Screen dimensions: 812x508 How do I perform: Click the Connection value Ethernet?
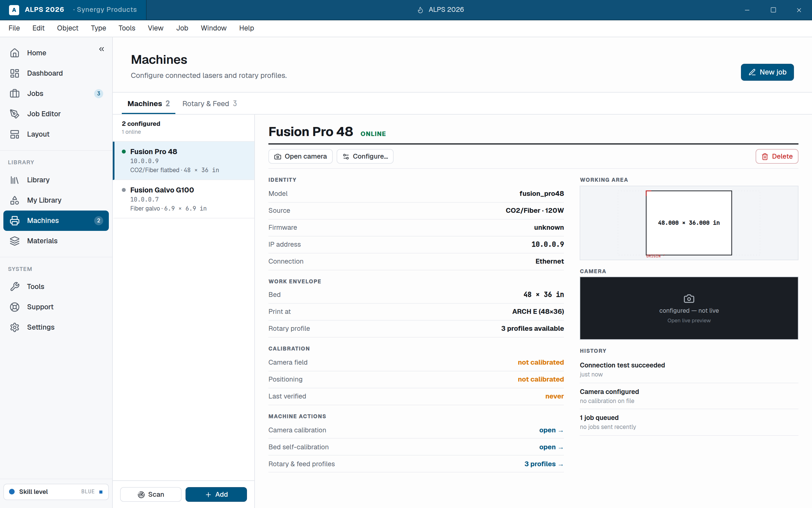550,261
